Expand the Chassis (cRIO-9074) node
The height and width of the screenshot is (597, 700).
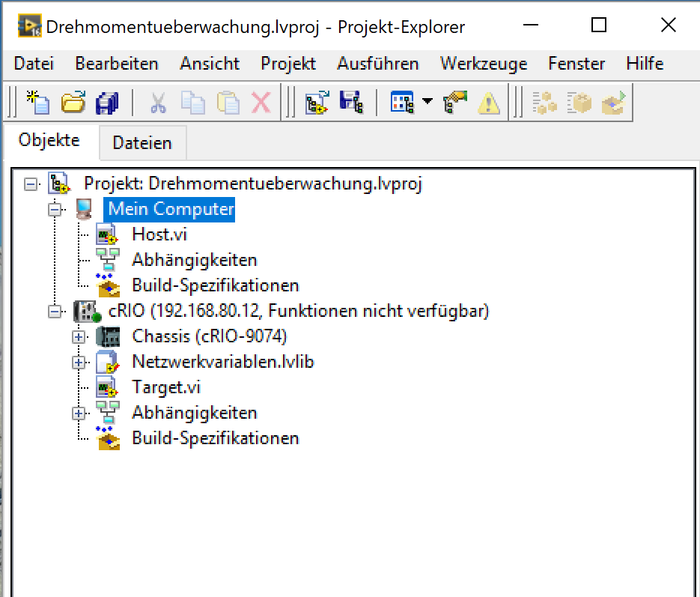click(79, 336)
